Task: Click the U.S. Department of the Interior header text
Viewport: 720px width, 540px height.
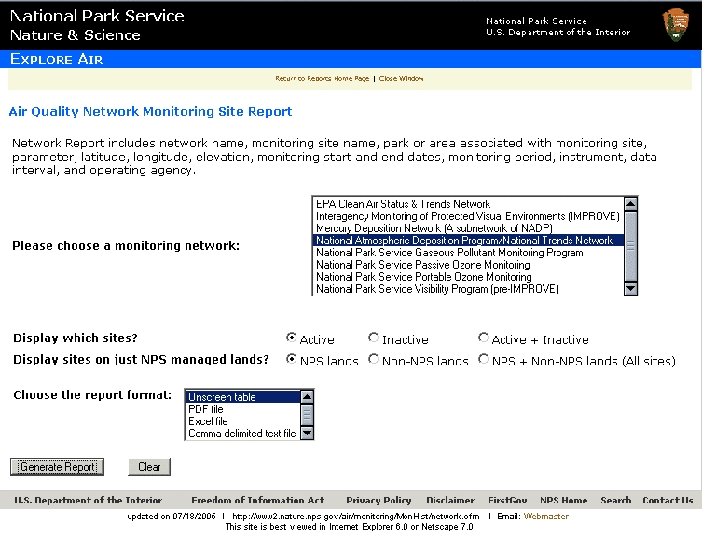Action: point(558,32)
